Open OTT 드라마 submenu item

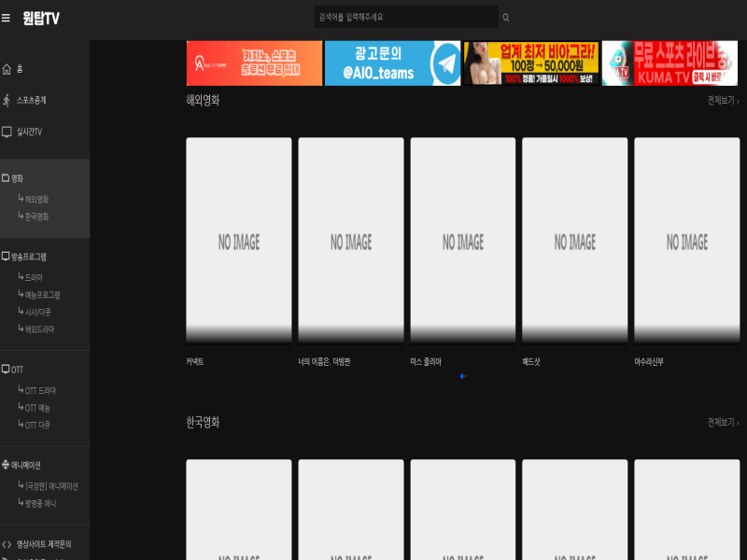click(40, 390)
